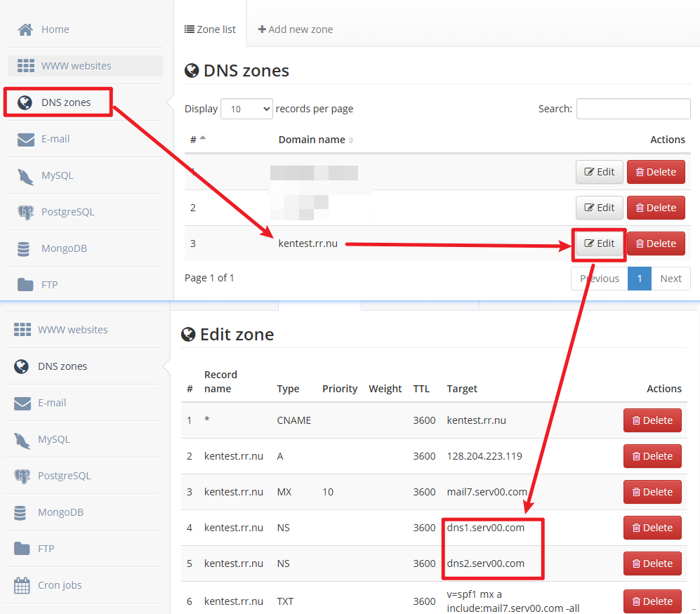
Task: Select the MySQL dolphin icon in top sidebar
Action: (26, 176)
